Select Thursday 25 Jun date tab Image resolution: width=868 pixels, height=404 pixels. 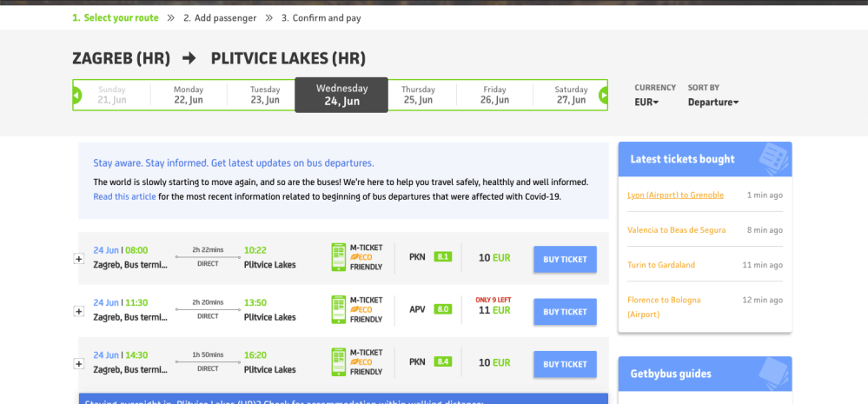point(419,95)
